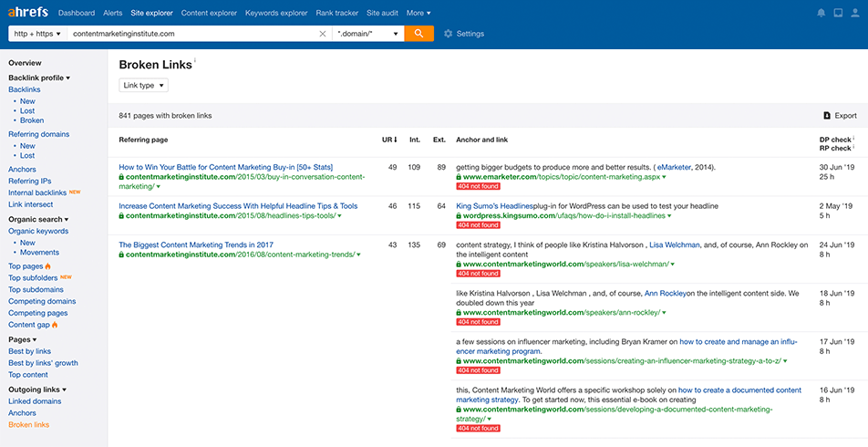Click the Export button
Image resolution: width=868 pixels, height=447 pixels.
(x=841, y=116)
